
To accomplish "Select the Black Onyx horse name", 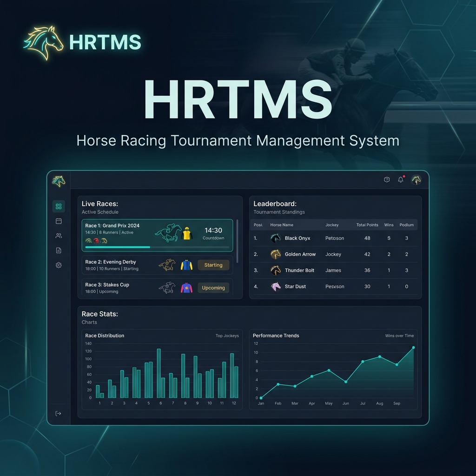I will pyautogui.click(x=297, y=238).
